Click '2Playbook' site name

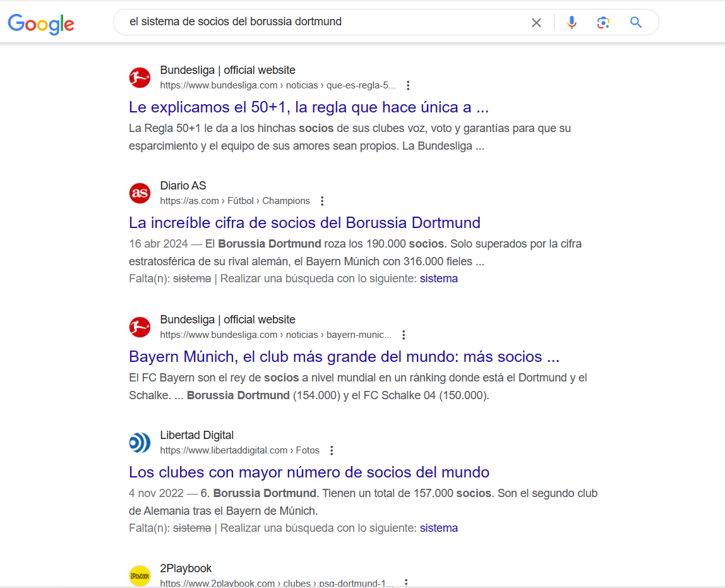click(x=186, y=568)
